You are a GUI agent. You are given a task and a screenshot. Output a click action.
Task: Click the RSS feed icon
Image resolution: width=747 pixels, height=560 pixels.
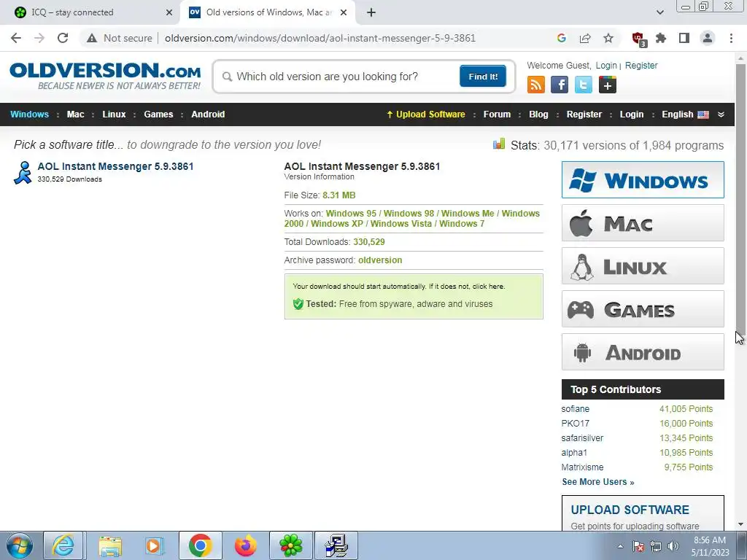tap(536, 85)
